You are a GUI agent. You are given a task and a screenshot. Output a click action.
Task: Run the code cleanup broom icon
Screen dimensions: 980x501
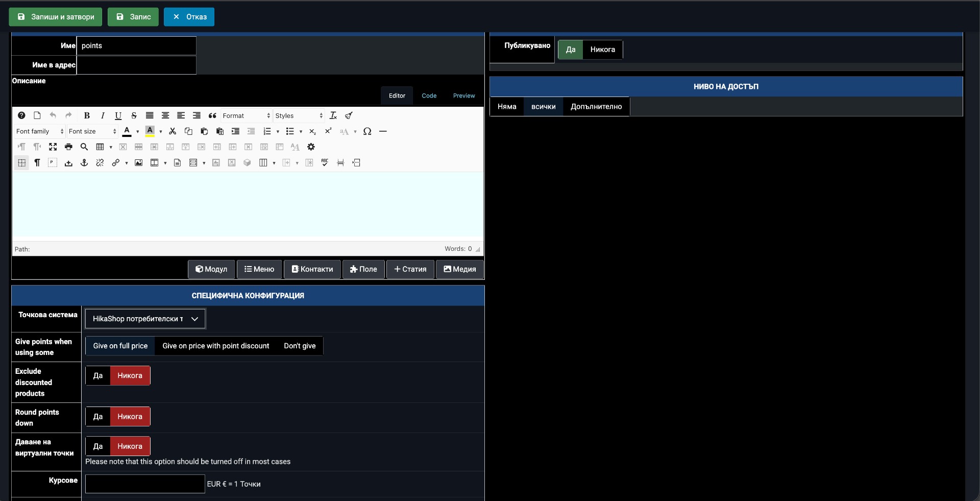click(349, 115)
